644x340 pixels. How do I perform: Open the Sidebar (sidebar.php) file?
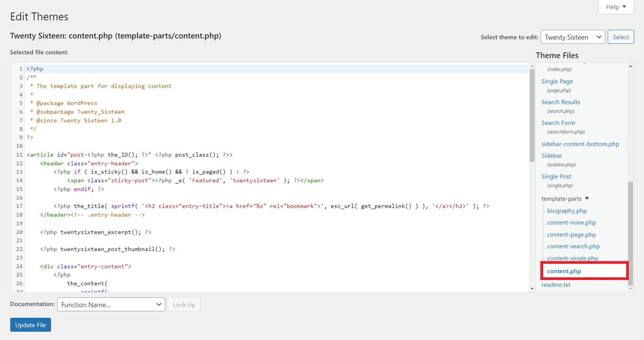551,155
